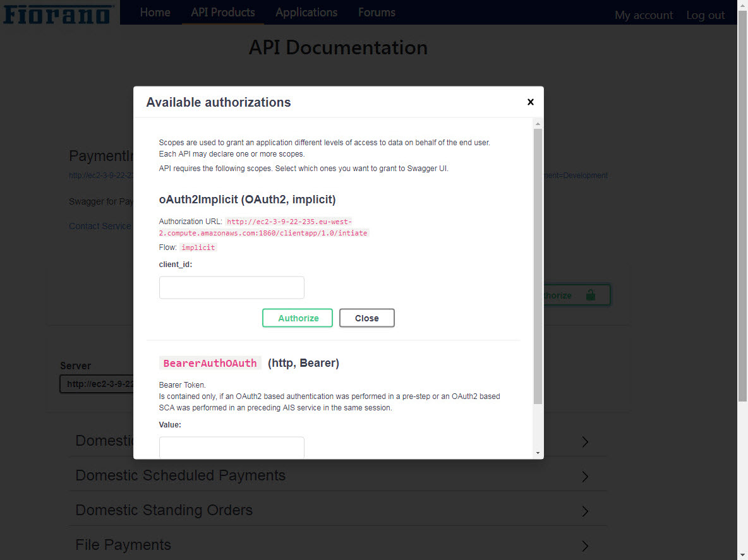Open the Server dropdown
This screenshot has width=748, height=560.
tap(97, 384)
